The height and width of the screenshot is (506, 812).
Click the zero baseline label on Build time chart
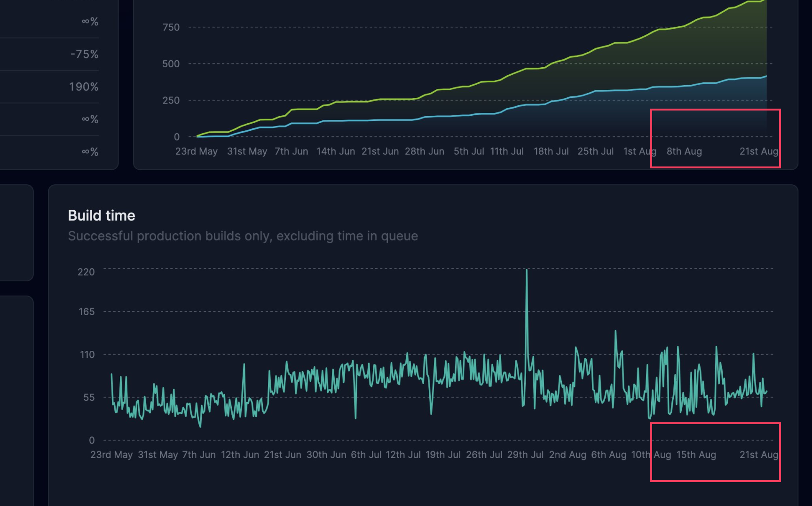tap(92, 440)
